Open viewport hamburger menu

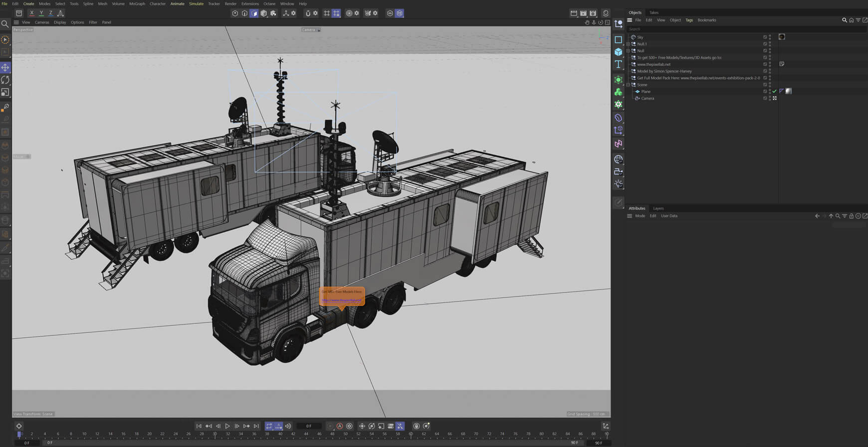click(16, 22)
